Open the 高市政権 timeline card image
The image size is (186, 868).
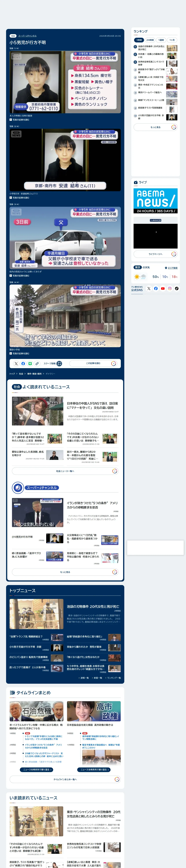(94, 711)
